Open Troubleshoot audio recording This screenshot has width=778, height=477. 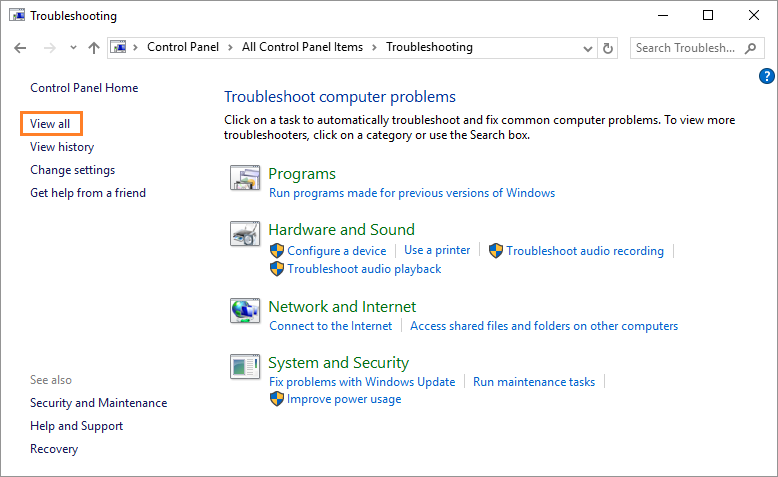click(x=585, y=251)
